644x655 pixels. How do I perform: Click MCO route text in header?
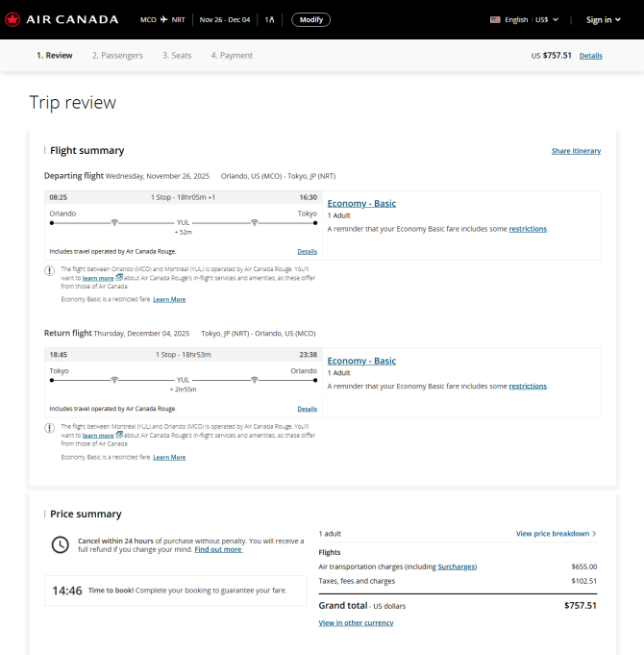tap(148, 19)
